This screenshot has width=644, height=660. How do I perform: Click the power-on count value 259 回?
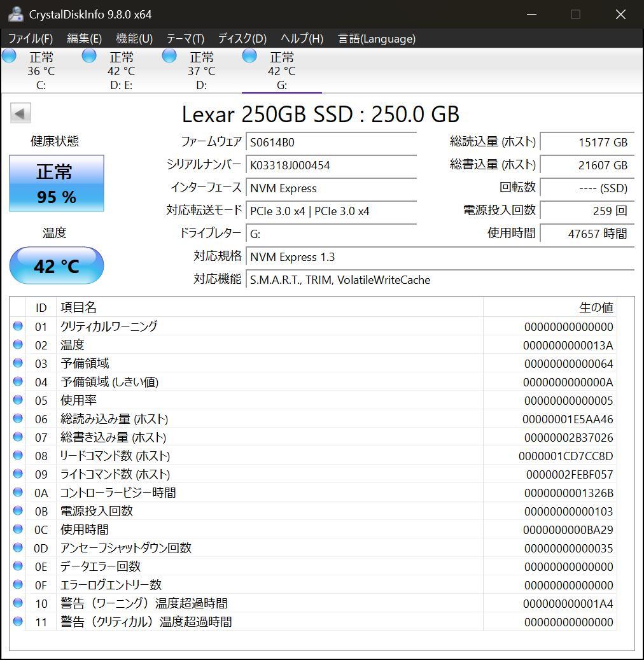click(587, 211)
